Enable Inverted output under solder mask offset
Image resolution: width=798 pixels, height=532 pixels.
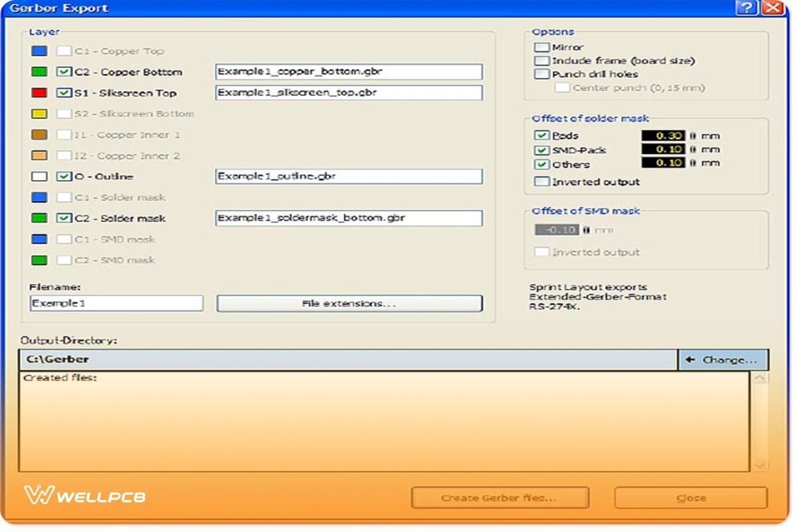tap(542, 182)
